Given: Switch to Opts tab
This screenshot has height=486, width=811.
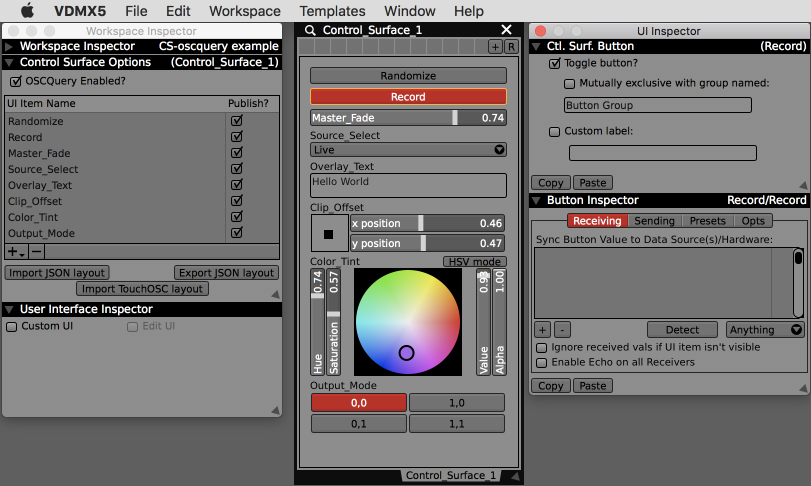Looking at the screenshot, I should [753, 221].
